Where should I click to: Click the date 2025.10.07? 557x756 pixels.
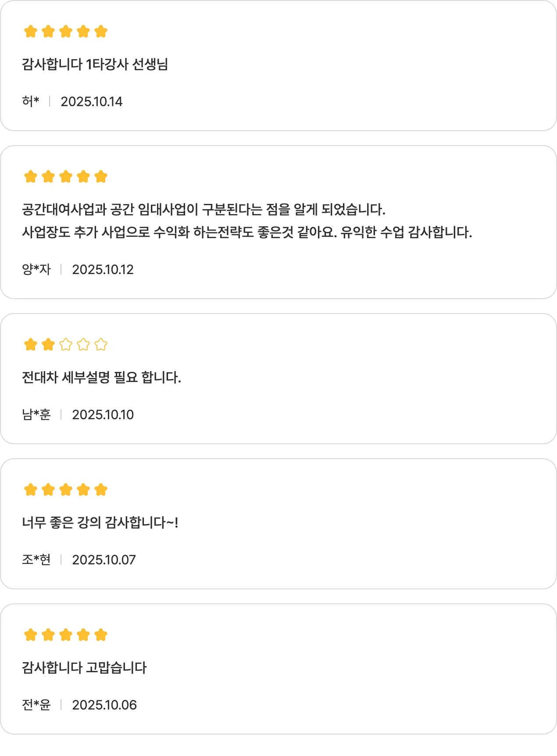pyautogui.click(x=104, y=560)
